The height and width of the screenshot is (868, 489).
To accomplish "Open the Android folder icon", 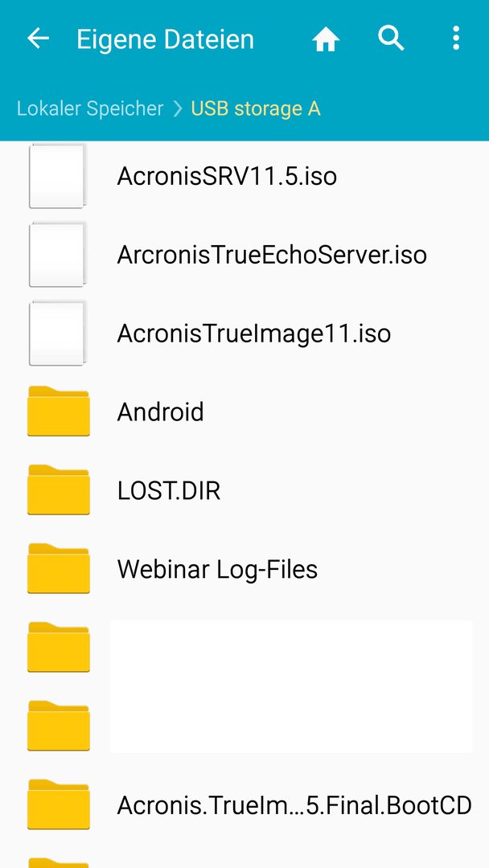I will (59, 411).
